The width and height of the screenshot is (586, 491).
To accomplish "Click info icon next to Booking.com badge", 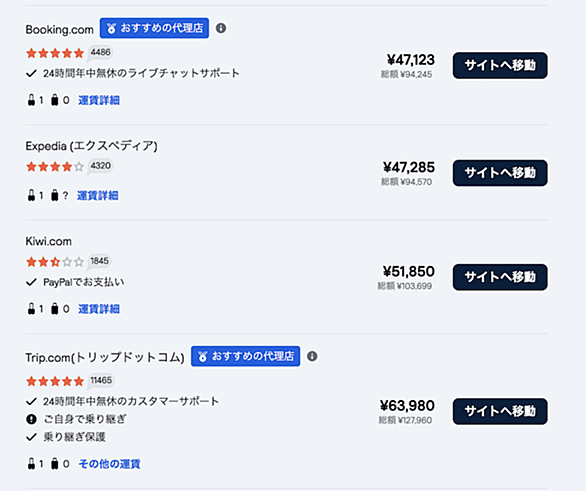I will click(221, 28).
